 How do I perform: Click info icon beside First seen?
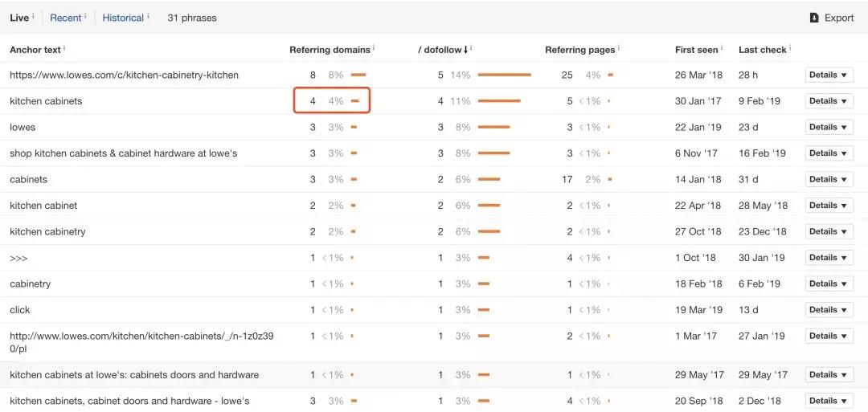pyautogui.click(x=722, y=48)
